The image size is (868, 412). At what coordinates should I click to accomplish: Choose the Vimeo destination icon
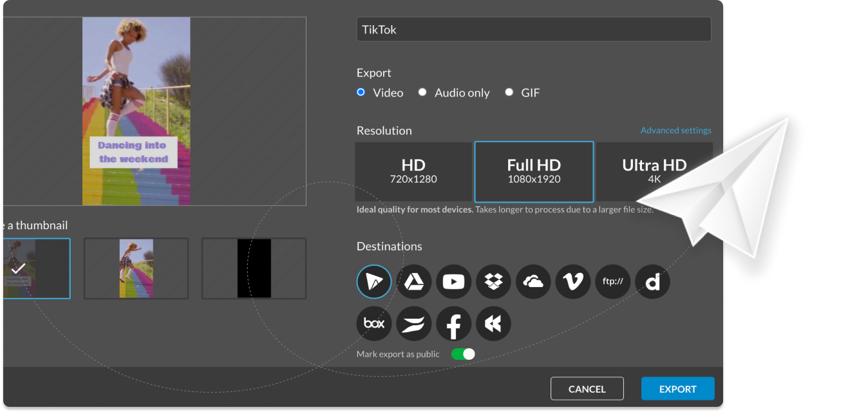click(573, 282)
